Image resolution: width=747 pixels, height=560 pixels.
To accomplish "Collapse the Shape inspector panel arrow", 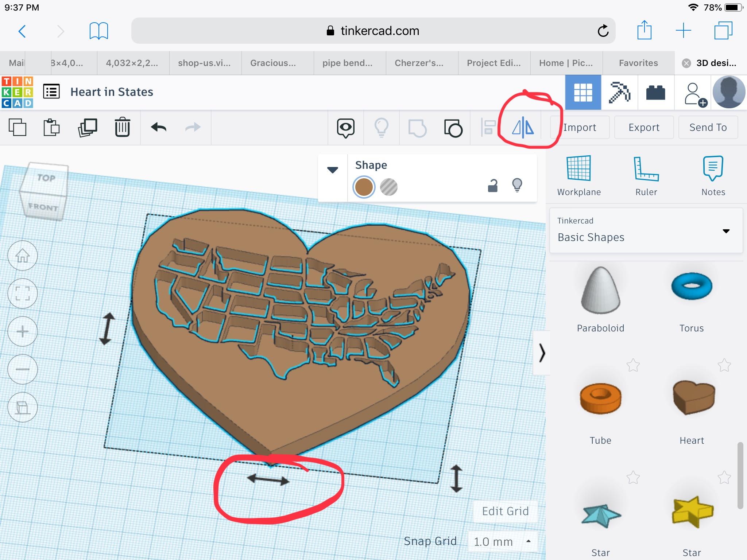I will tap(332, 170).
